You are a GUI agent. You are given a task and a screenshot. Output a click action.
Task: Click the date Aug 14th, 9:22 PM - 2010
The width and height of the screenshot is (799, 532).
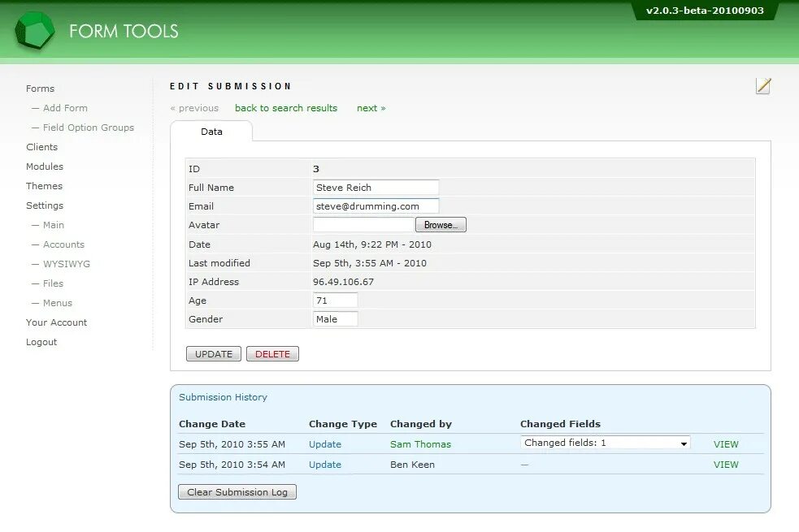[x=372, y=244]
